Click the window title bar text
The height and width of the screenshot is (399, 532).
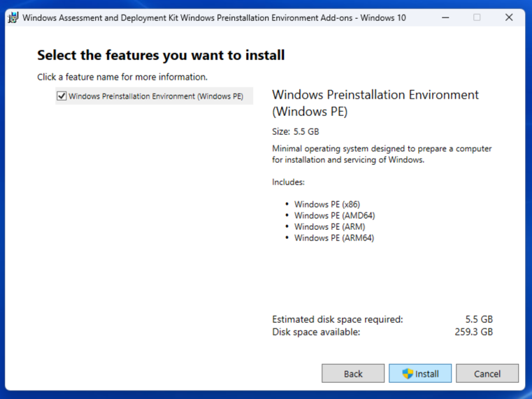(214, 17)
